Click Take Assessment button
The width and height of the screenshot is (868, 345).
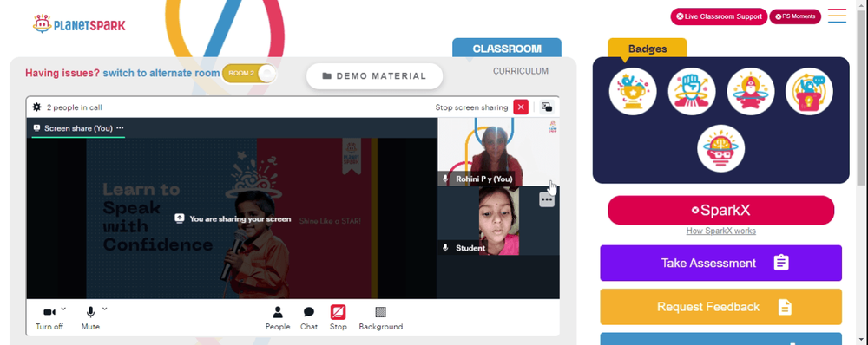point(720,264)
